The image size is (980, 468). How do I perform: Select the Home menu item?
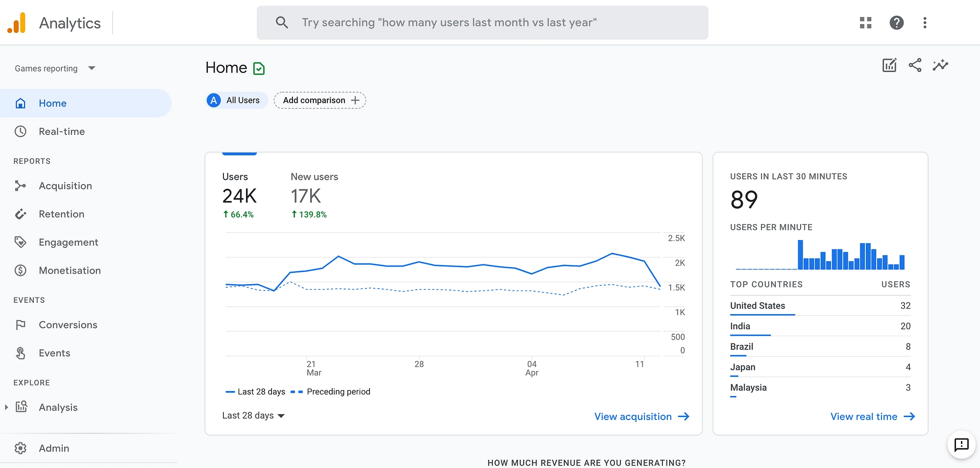(86, 103)
